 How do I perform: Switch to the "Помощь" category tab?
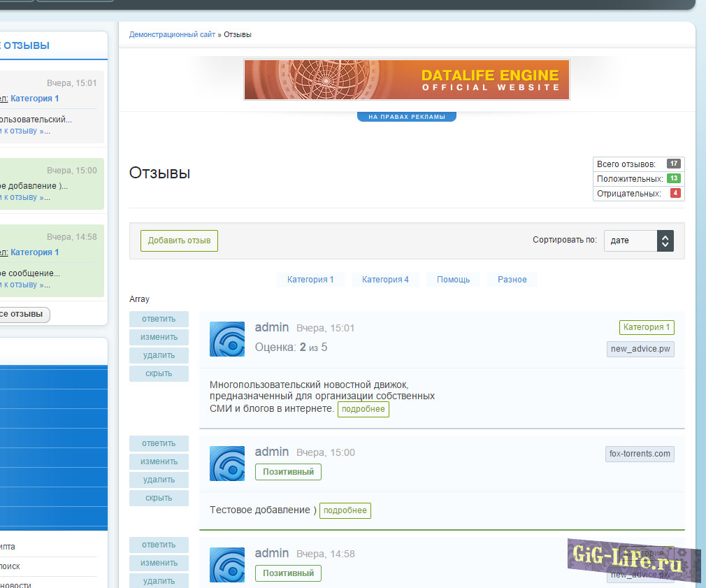click(x=453, y=280)
